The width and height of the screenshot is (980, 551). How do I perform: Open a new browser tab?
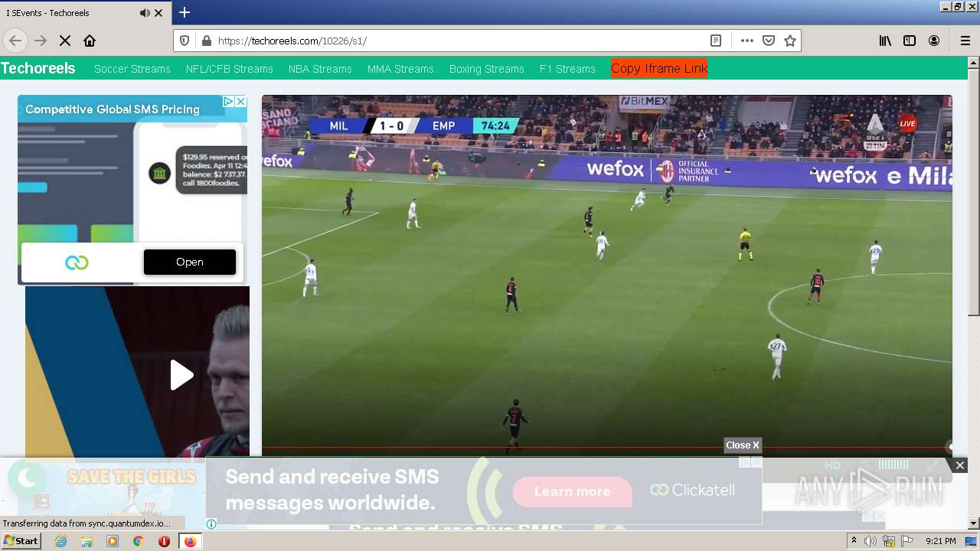click(x=185, y=12)
